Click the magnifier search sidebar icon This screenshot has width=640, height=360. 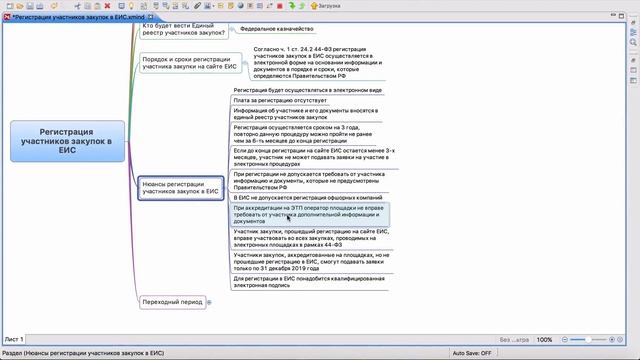tap(633, 42)
